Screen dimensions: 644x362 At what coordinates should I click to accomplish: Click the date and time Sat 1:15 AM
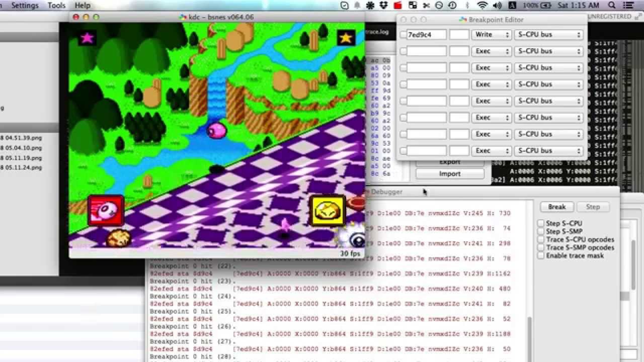pyautogui.click(x=579, y=6)
